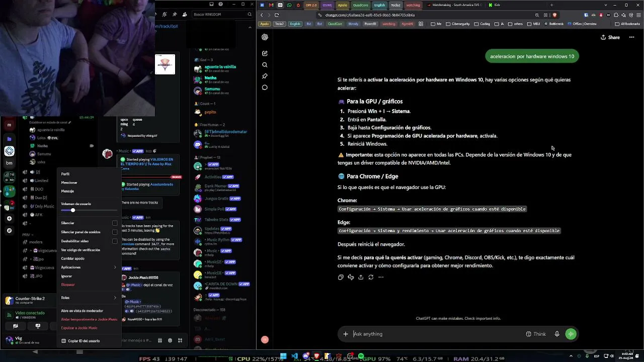Viewport: 644px width, 362px height.
Task: Open Brave browser from taskbar
Action: (x=316, y=357)
